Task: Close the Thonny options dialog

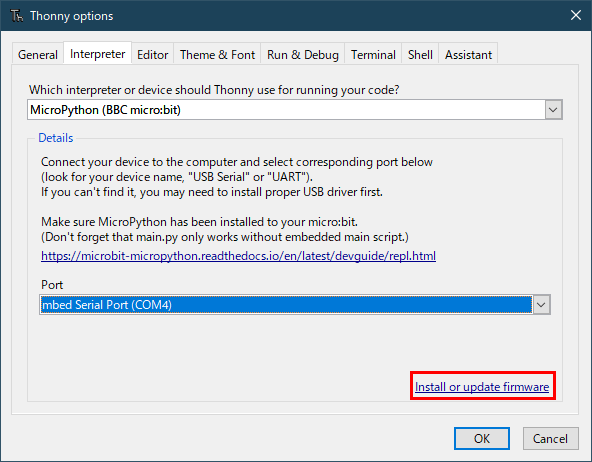Action: 575,15
